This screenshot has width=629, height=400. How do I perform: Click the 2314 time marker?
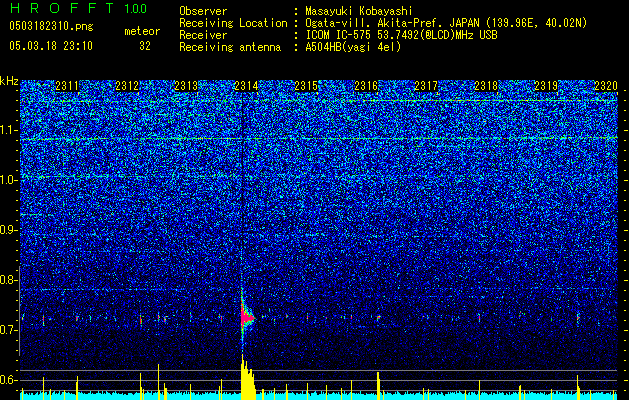[246, 86]
